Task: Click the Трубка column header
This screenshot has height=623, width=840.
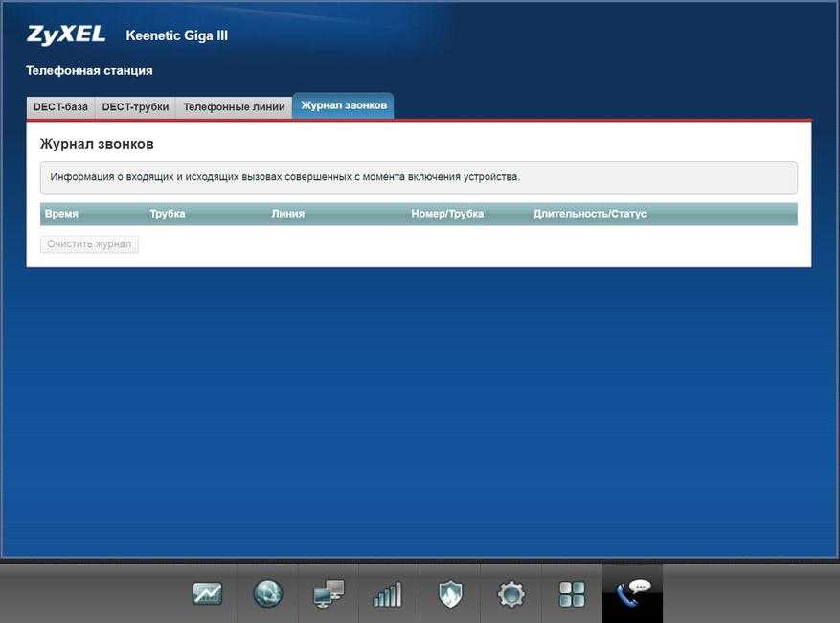Action: 168,214
